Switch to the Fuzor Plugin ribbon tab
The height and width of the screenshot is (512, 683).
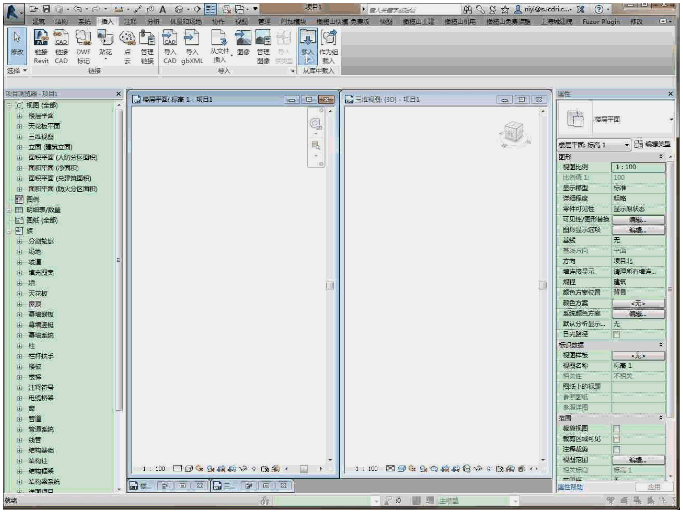tap(601, 21)
